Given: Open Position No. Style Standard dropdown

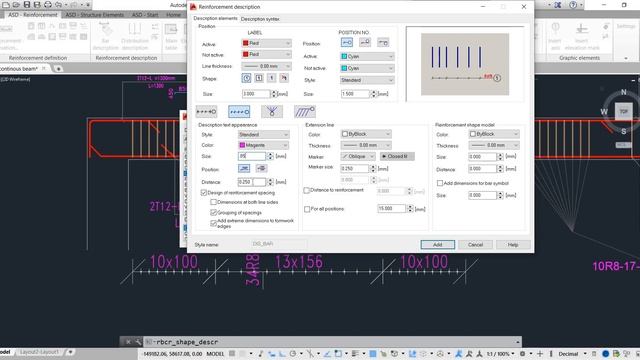Looking at the screenshot, I should pos(367,80).
